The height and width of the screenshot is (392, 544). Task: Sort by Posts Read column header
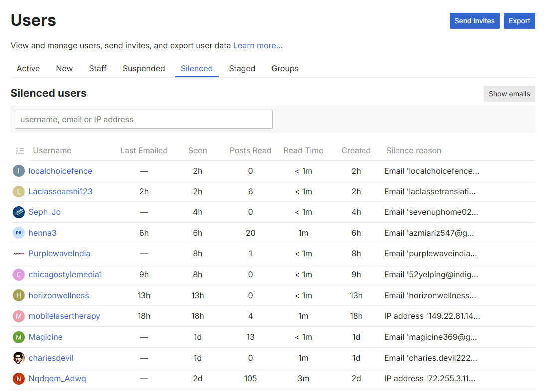click(250, 151)
